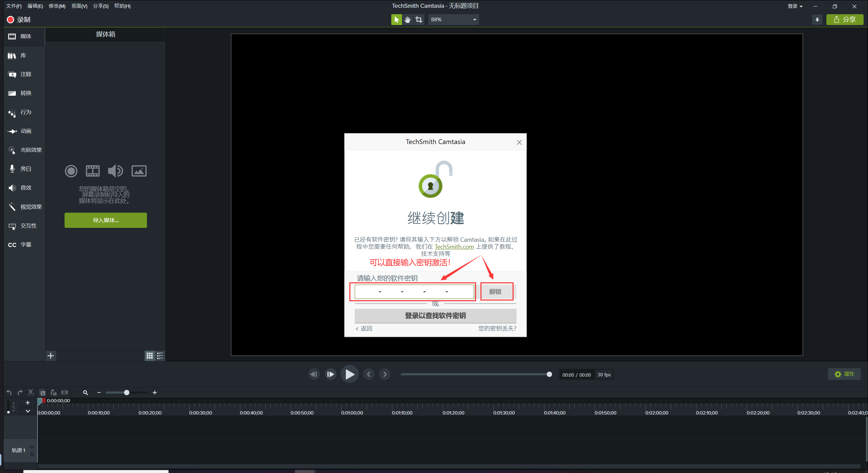Screen dimensions: 868x473
Task: Click the download arrow icon near 分享
Action: pyautogui.click(x=817, y=20)
